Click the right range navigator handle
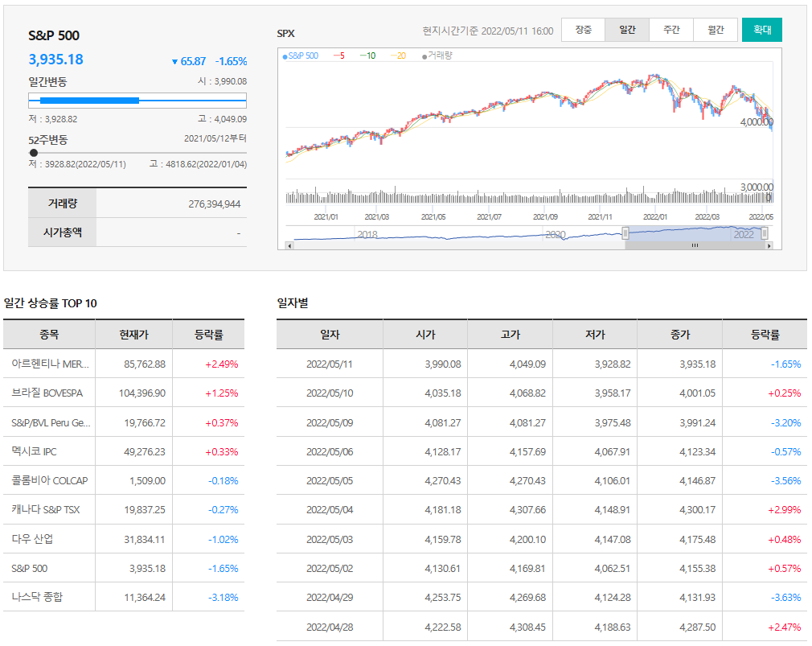Viewport: 812px width, 646px height. (x=764, y=233)
